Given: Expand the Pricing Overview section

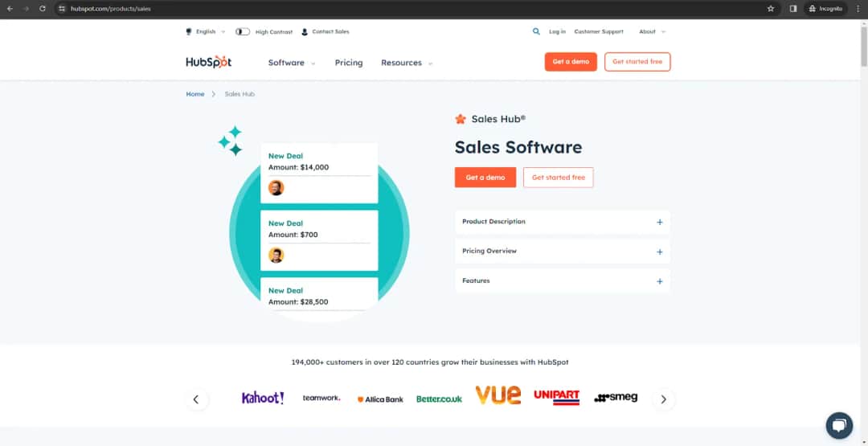Looking at the screenshot, I should [563, 252].
